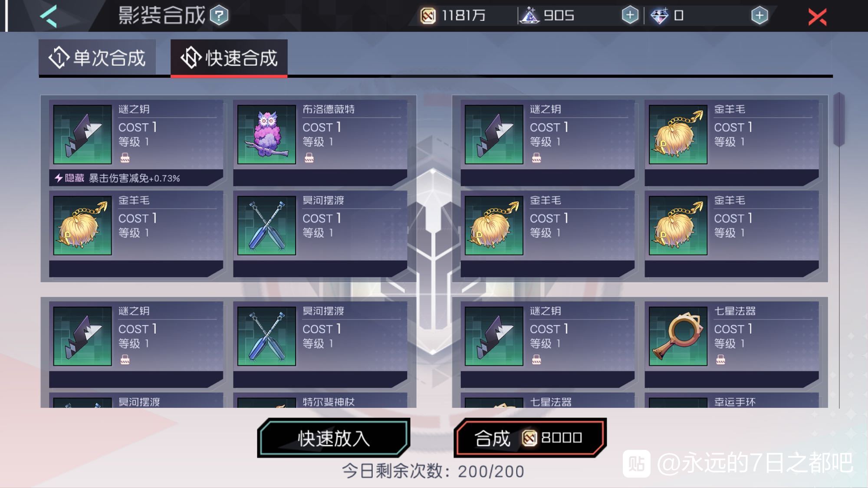The width and height of the screenshot is (868, 488).
Task: Select the 金羊毛 card below hidden-bonus 谜之钥
Action: pos(136,234)
